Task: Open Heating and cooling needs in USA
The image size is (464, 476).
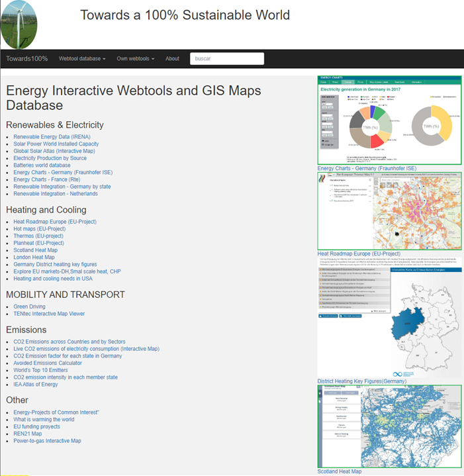Action: point(53,279)
